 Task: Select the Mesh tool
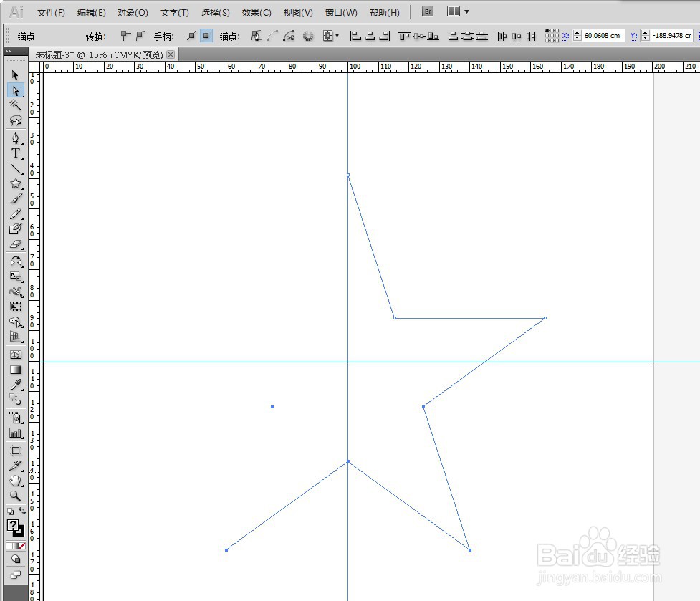tap(16, 355)
